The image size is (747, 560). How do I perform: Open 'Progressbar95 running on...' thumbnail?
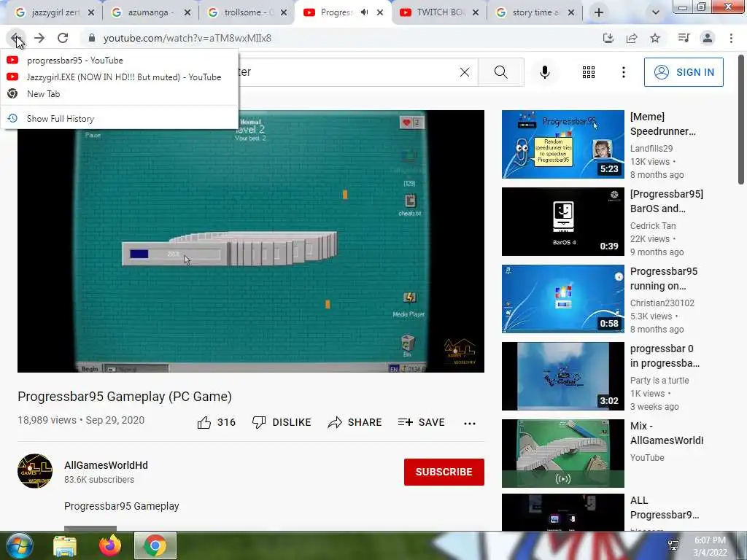coord(562,298)
